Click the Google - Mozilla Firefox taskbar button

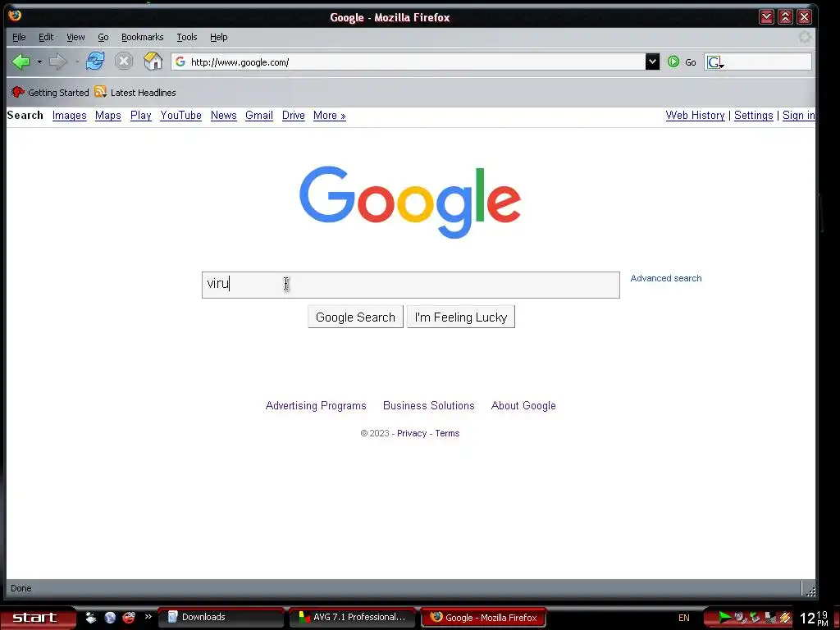tap(484, 617)
